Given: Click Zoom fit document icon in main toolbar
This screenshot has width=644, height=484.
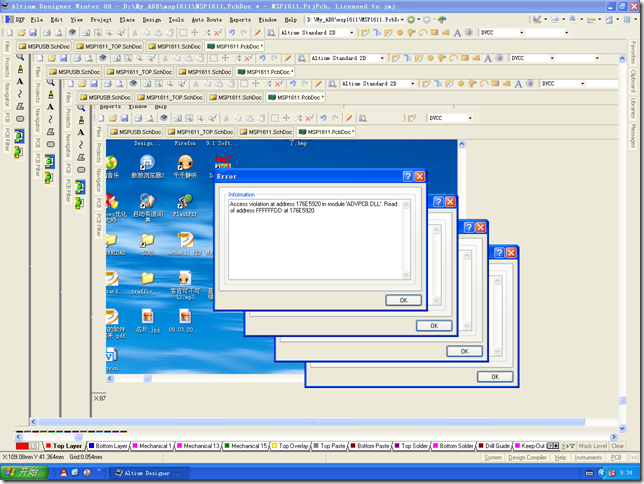Looking at the screenshot, I should (x=86, y=32).
